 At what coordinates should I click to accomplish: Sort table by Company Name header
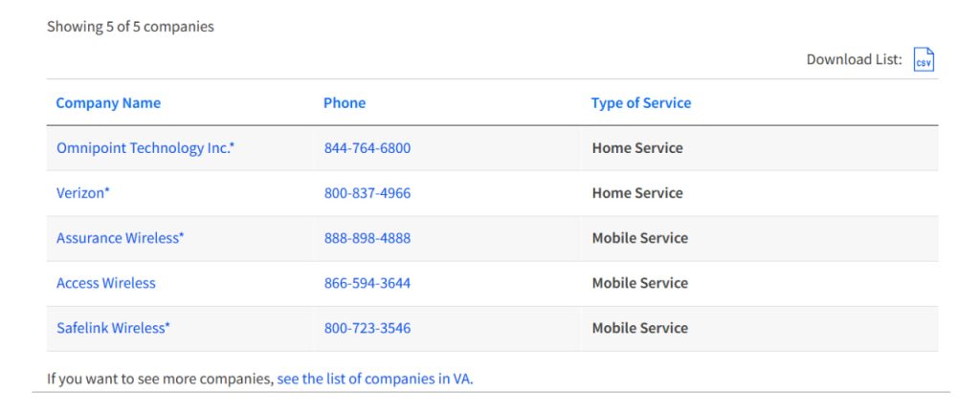pos(108,103)
